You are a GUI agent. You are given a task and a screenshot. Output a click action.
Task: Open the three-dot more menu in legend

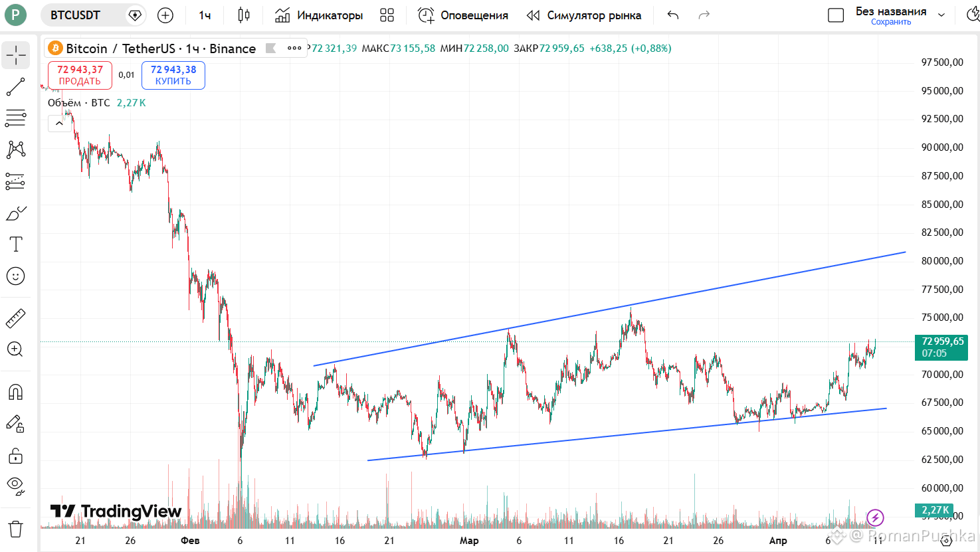point(294,48)
